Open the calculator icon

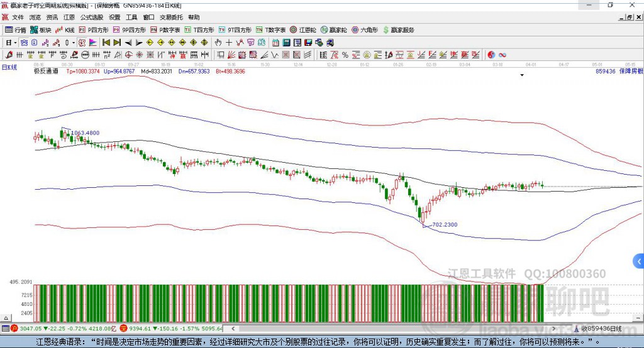click(x=286, y=43)
